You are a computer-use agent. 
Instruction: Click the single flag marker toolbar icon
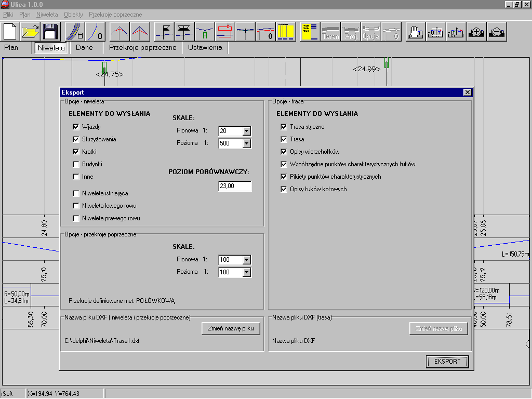pyautogui.click(x=165, y=32)
